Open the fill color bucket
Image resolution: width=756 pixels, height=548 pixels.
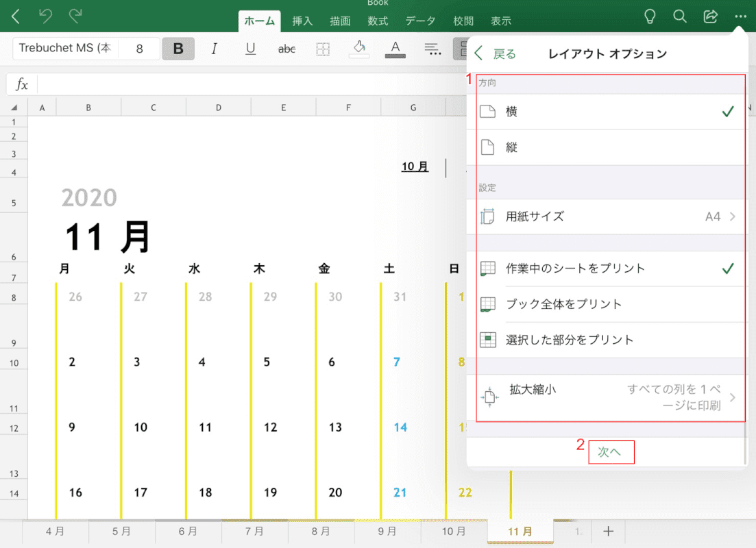[x=358, y=49]
